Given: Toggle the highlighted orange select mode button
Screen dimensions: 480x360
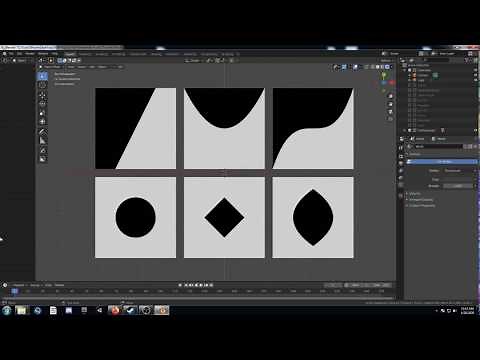Looking at the screenshot, I should pyautogui.click(x=51, y=60).
